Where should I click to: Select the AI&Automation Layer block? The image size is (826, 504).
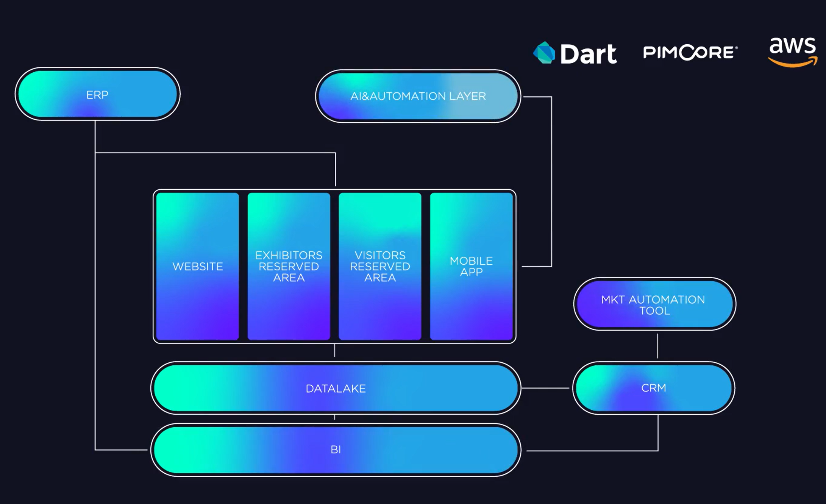click(418, 96)
